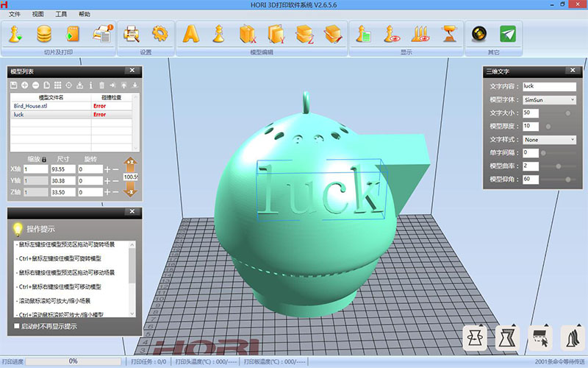Click the new document icon in model list
Viewport: 588px width, 368px height.
click(46, 85)
